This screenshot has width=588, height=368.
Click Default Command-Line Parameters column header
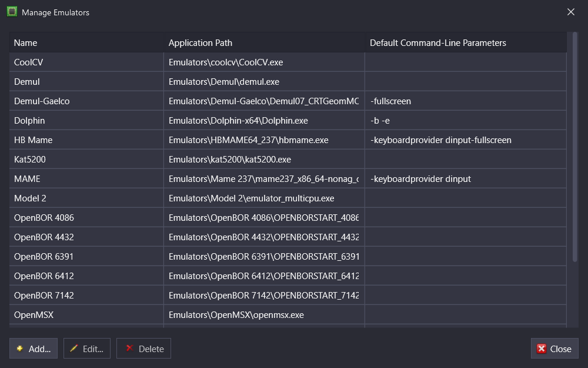(x=466, y=42)
